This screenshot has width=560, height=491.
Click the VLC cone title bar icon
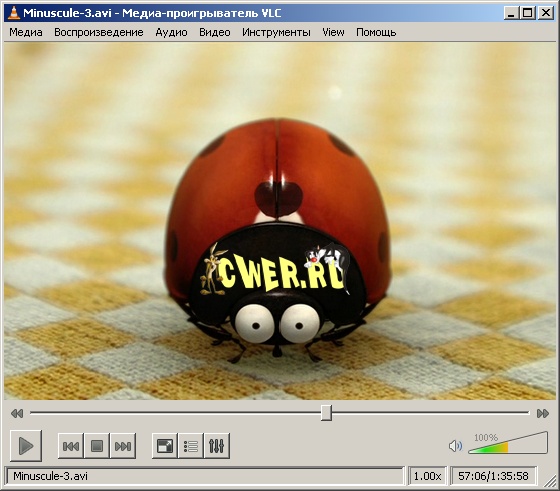[14, 13]
